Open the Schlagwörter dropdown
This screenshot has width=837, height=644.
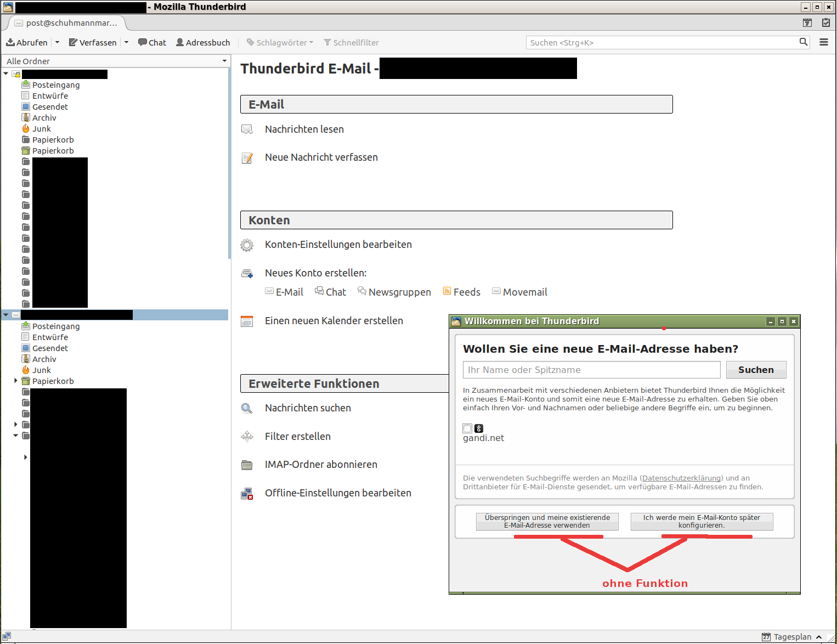280,42
